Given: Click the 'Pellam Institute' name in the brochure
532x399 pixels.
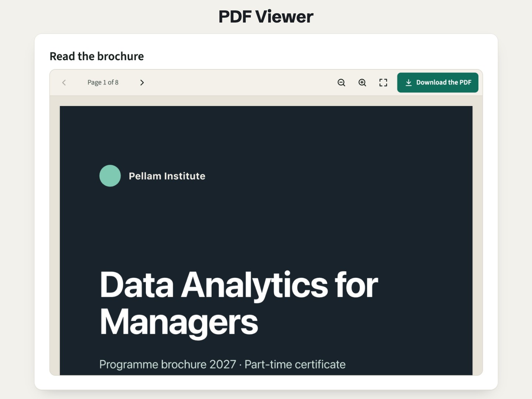Looking at the screenshot, I should pos(167,176).
